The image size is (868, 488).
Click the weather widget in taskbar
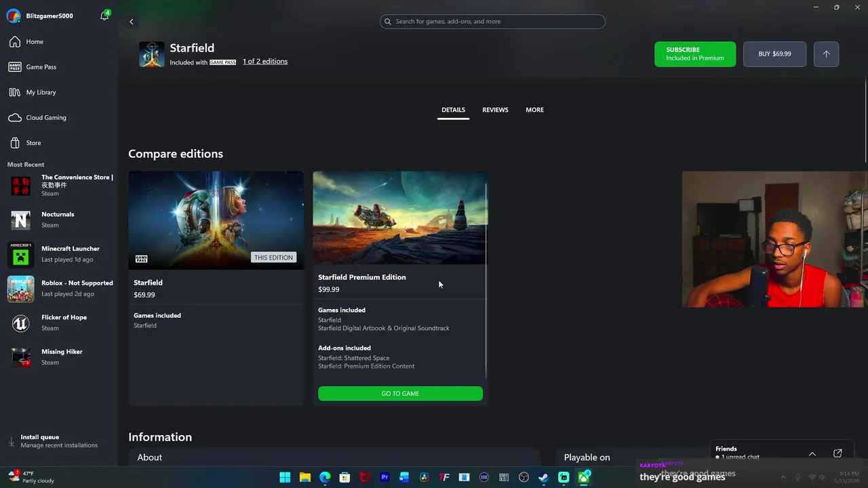(32, 477)
